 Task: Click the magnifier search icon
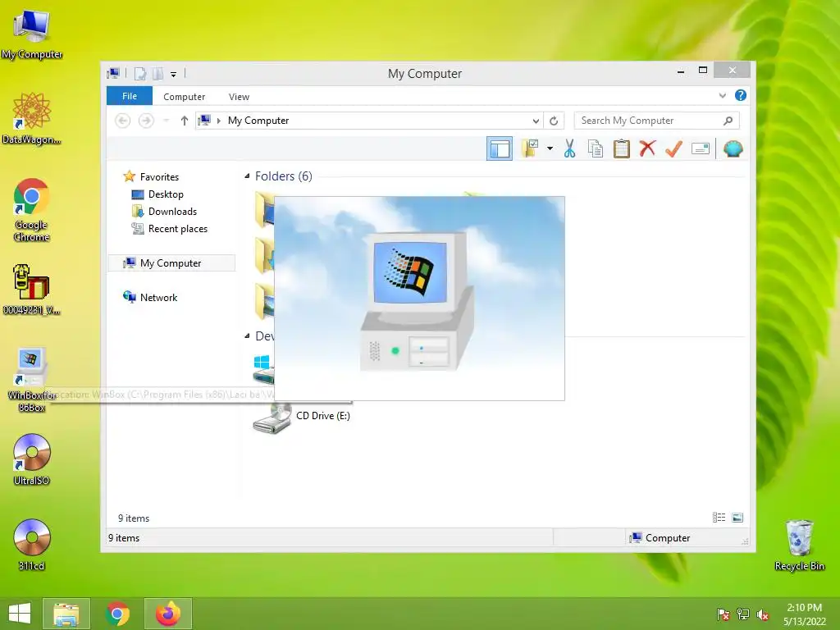(x=728, y=121)
